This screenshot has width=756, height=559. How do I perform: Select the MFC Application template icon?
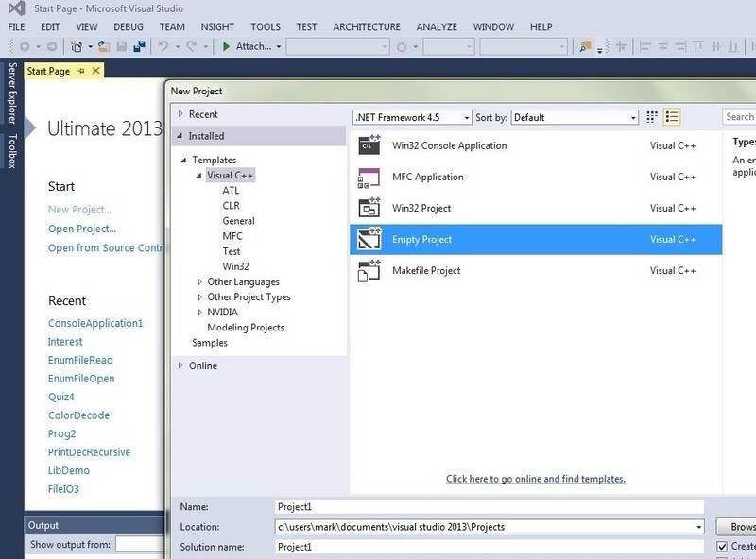click(x=368, y=178)
